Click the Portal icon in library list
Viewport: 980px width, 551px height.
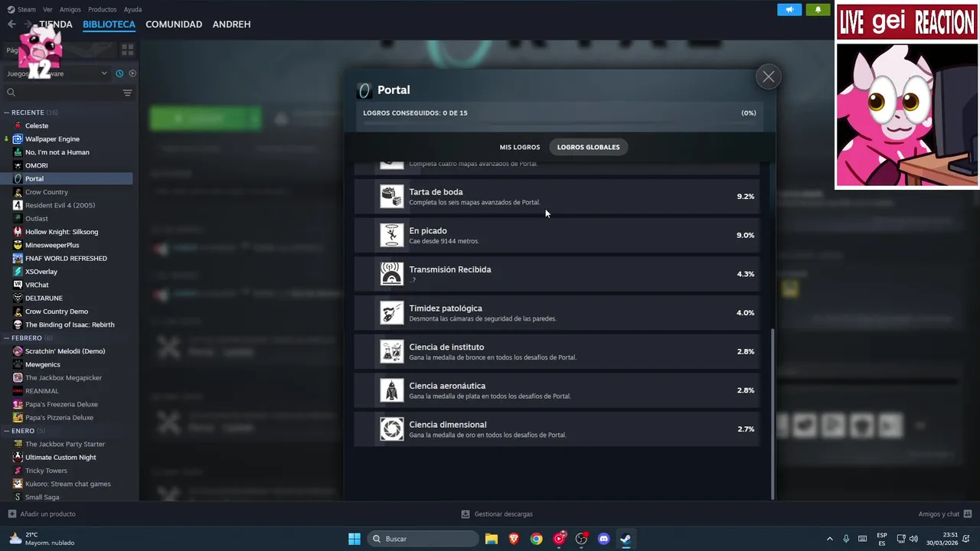click(18, 178)
